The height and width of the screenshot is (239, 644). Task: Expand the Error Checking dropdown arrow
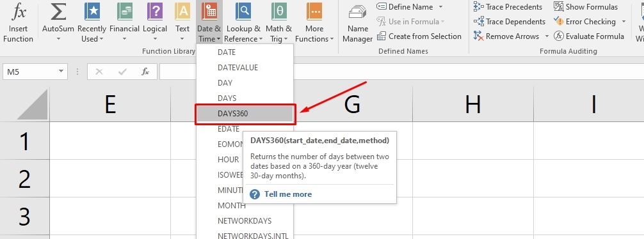tap(624, 22)
